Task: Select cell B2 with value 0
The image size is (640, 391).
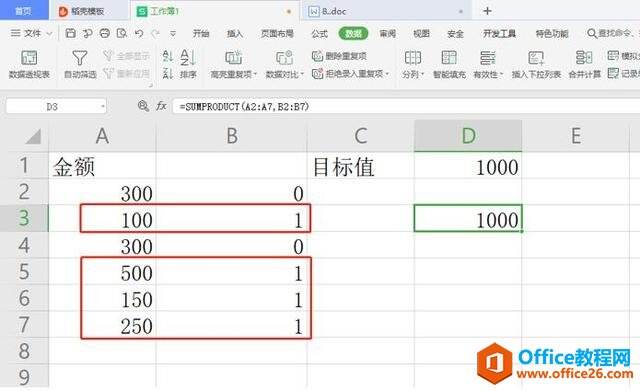Action: click(231, 192)
